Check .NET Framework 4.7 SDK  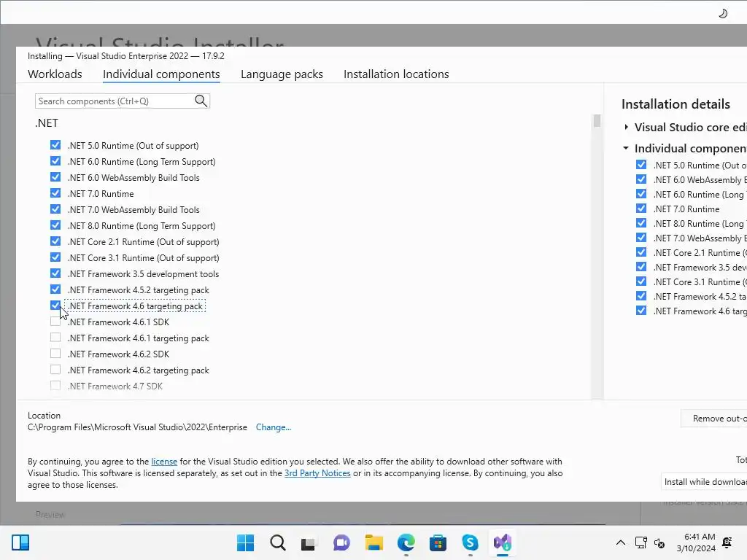[55, 385]
